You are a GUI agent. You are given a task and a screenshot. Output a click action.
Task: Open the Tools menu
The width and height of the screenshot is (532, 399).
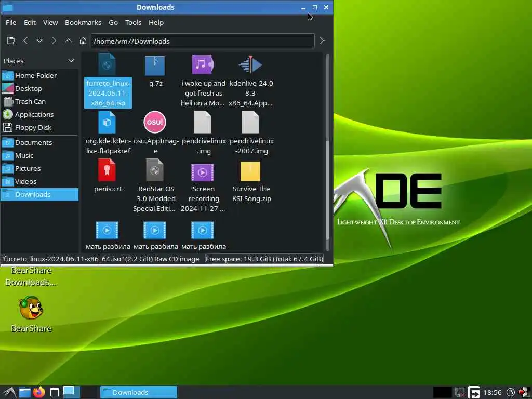click(x=133, y=22)
